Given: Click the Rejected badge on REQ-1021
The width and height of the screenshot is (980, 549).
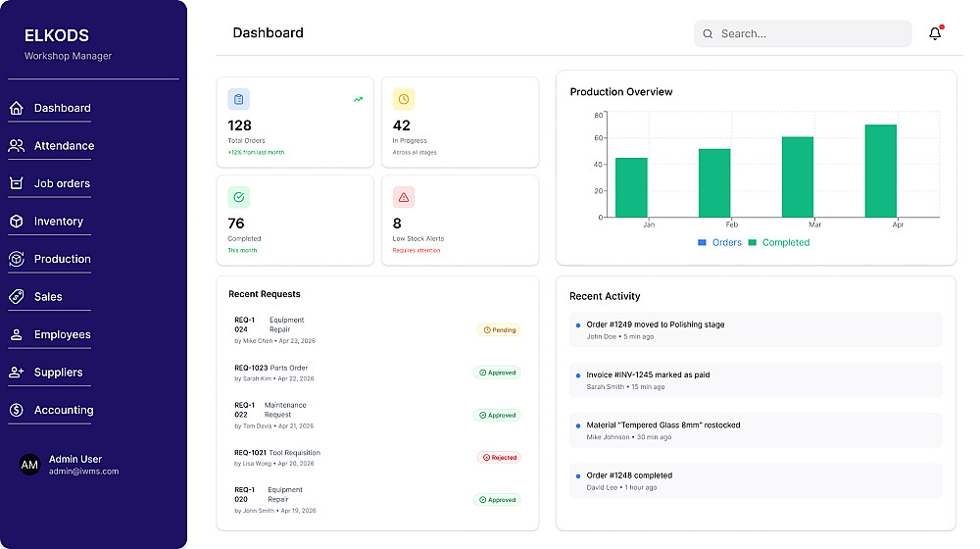Looking at the screenshot, I should click(499, 457).
